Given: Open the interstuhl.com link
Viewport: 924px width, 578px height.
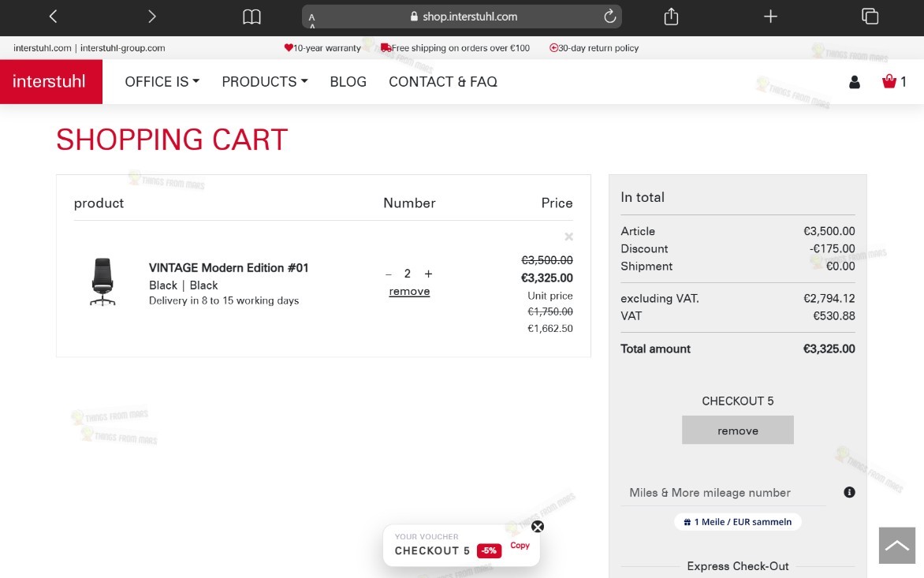Looking at the screenshot, I should (43, 48).
